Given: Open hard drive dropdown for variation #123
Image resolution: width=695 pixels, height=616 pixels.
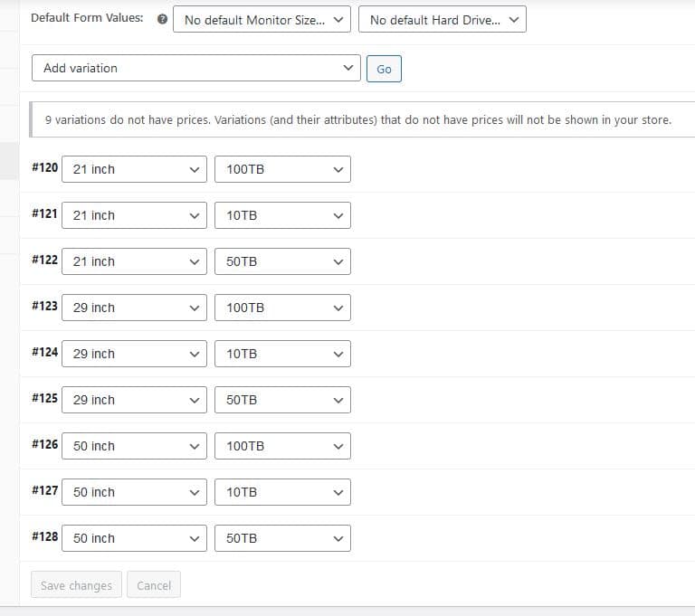Looking at the screenshot, I should pos(282,308).
